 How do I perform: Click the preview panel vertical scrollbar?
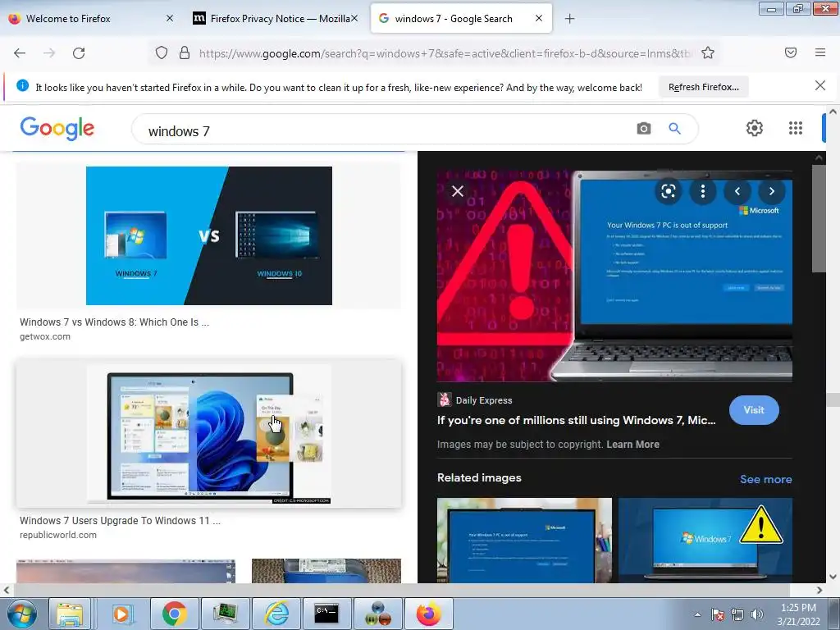(x=819, y=218)
